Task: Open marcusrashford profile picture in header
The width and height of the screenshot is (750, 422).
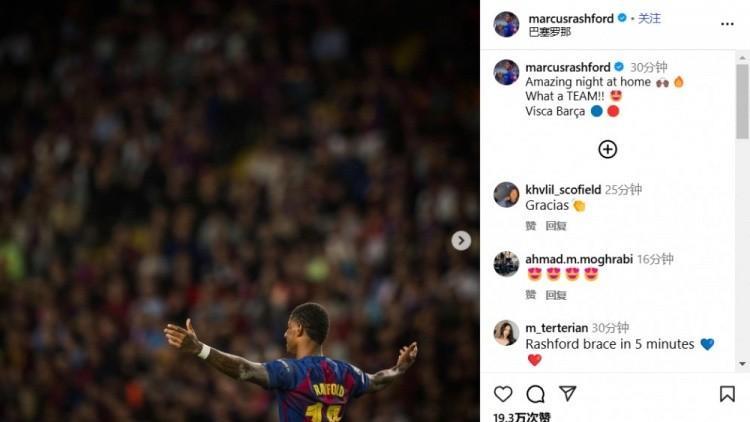Action: (506, 24)
